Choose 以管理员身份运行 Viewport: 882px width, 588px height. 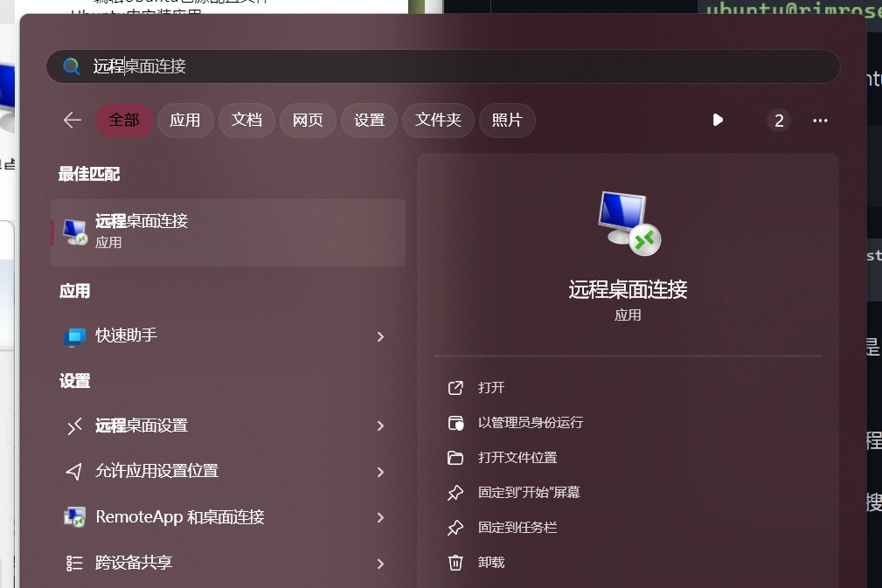[x=531, y=423]
